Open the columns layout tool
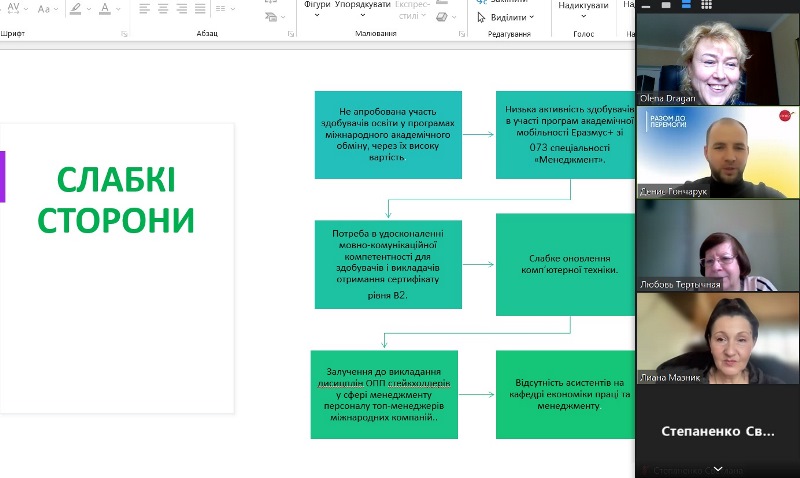800x478 pixels. point(220,9)
